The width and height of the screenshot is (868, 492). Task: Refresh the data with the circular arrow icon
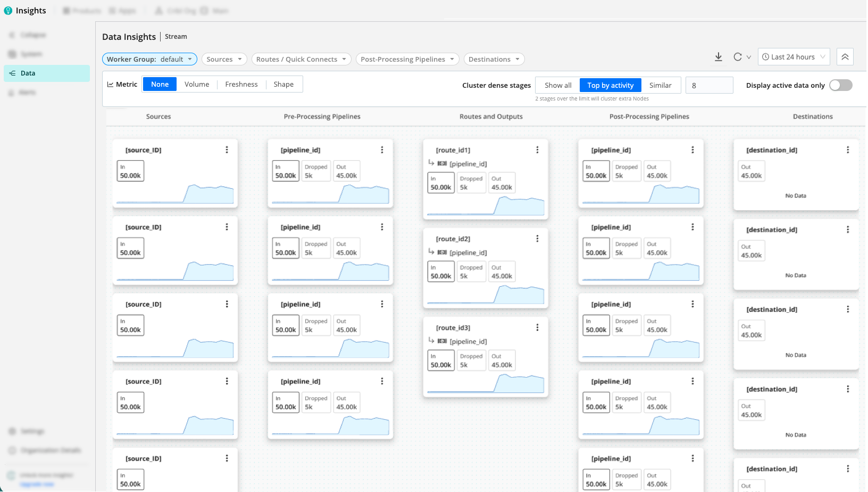click(737, 57)
